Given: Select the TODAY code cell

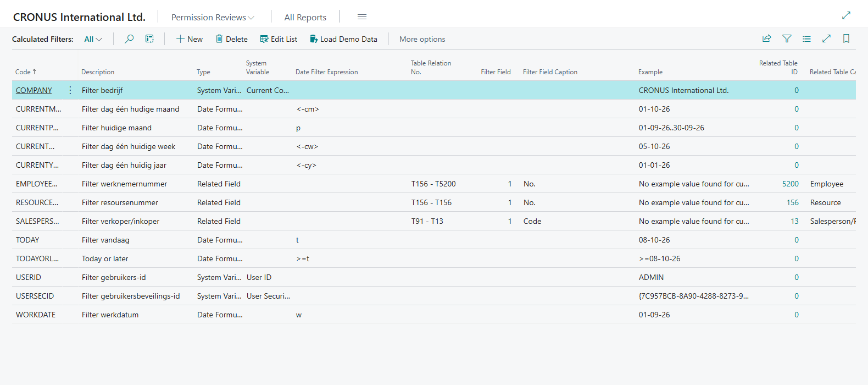Looking at the screenshot, I should [x=27, y=240].
